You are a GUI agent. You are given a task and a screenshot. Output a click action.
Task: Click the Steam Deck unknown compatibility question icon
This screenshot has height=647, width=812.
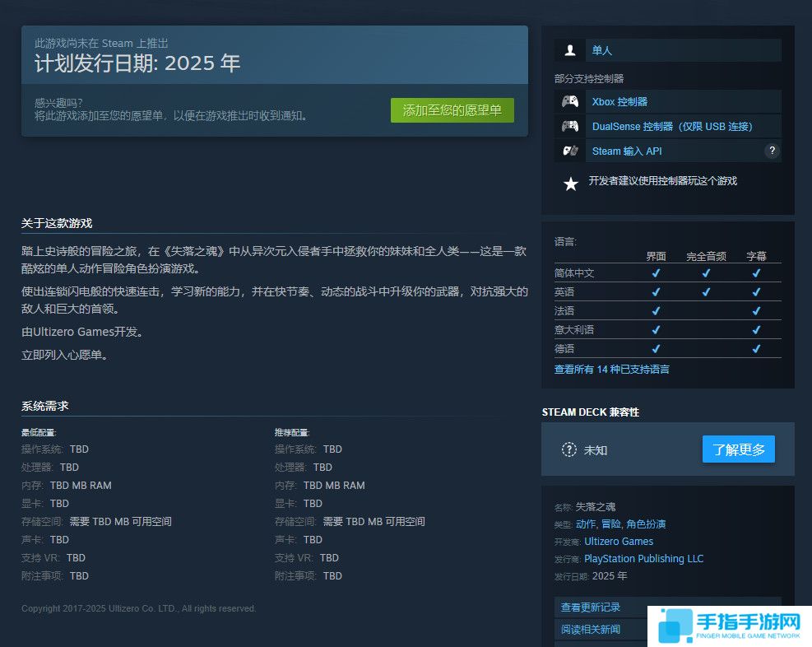pos(569,449)
